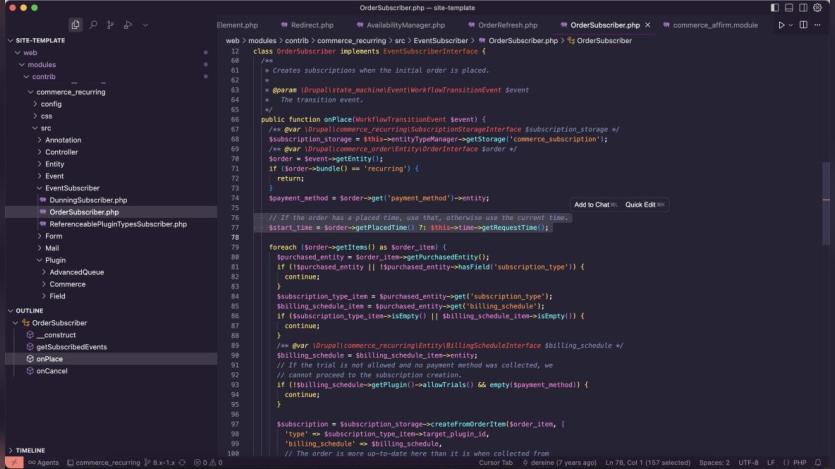Screen dimensions: 835x469
Task: Expand the config folder
Action: tap(51, 104)
